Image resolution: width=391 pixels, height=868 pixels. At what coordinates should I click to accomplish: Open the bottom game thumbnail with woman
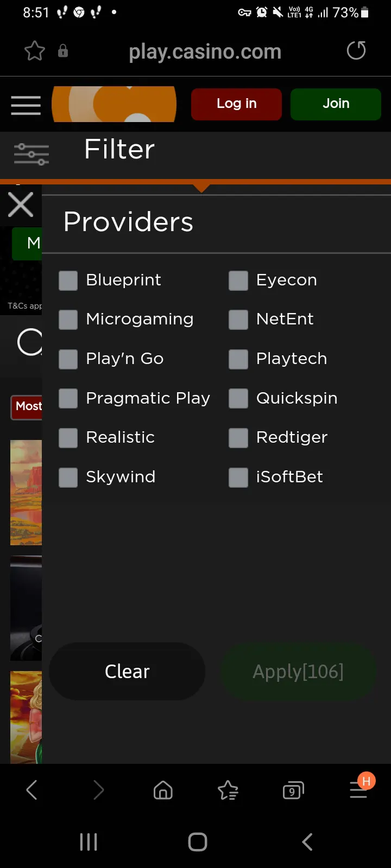(x=26, y=717)
